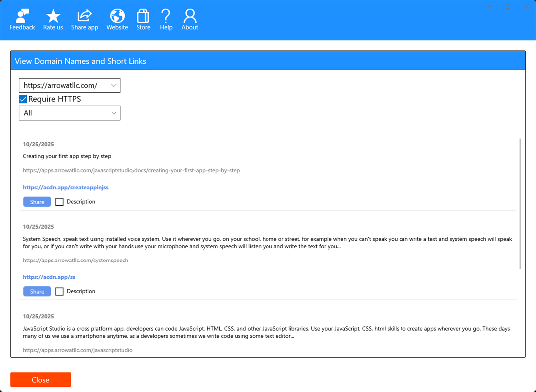Screen dimensions: 536x392
Task: Share the System Speech short link
Action: coord(37,291)
